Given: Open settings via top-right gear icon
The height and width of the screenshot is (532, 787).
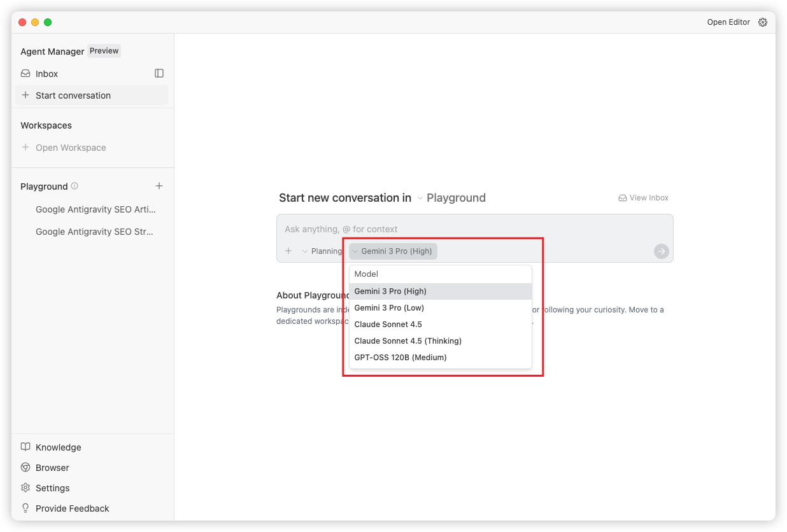Looking at the screenshot, I should (763, 22).
